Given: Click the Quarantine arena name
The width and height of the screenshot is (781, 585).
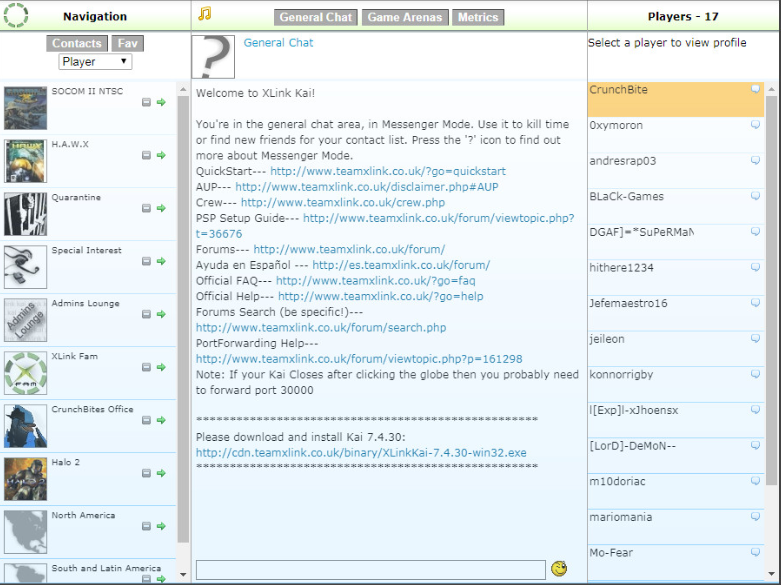Looking at the screenshot, I should click(76, 197).
